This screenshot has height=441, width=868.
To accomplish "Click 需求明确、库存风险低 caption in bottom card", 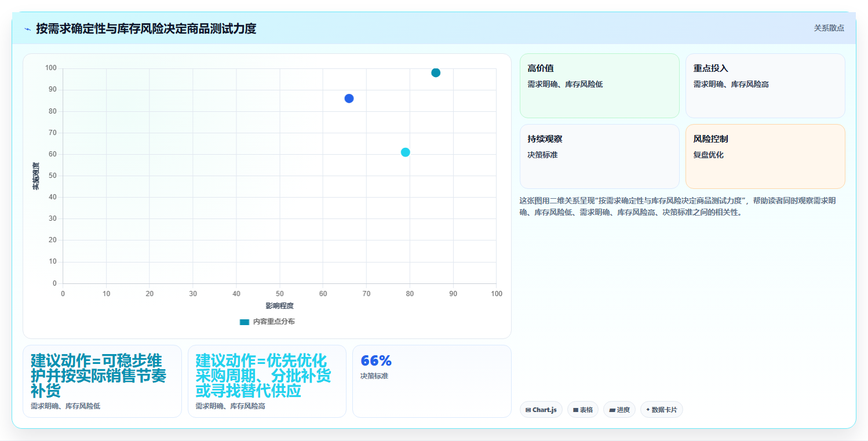I will pos(65,406).
